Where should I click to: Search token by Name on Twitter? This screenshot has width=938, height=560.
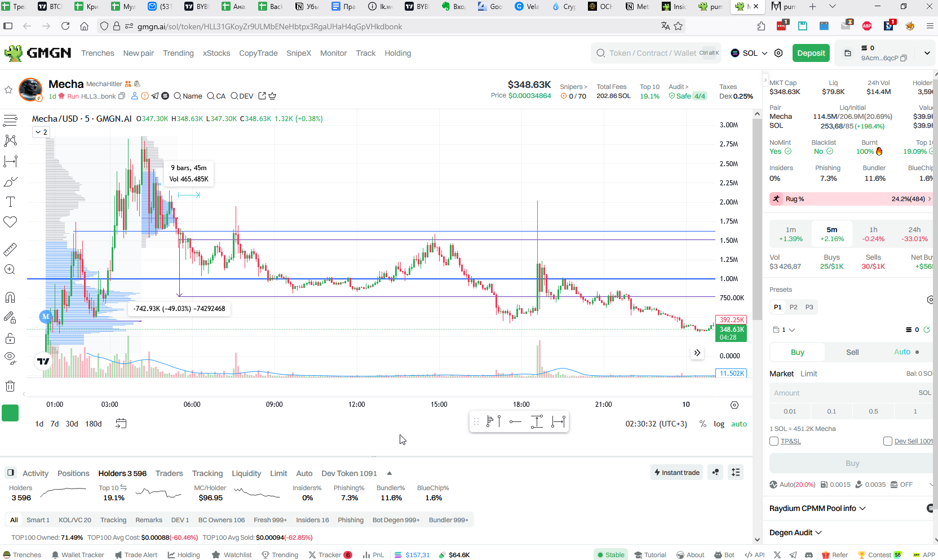[188, 96]
